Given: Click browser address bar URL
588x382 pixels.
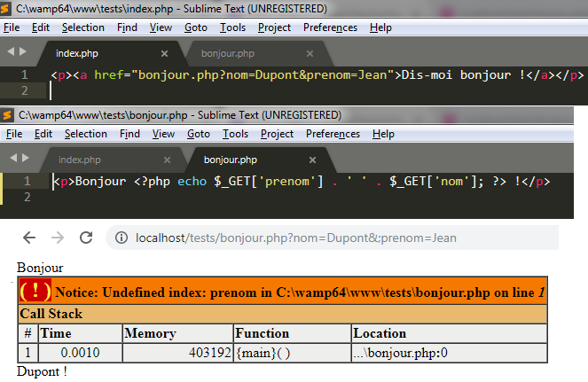Looking at the screenshot, I should click(x=296, y=238).
